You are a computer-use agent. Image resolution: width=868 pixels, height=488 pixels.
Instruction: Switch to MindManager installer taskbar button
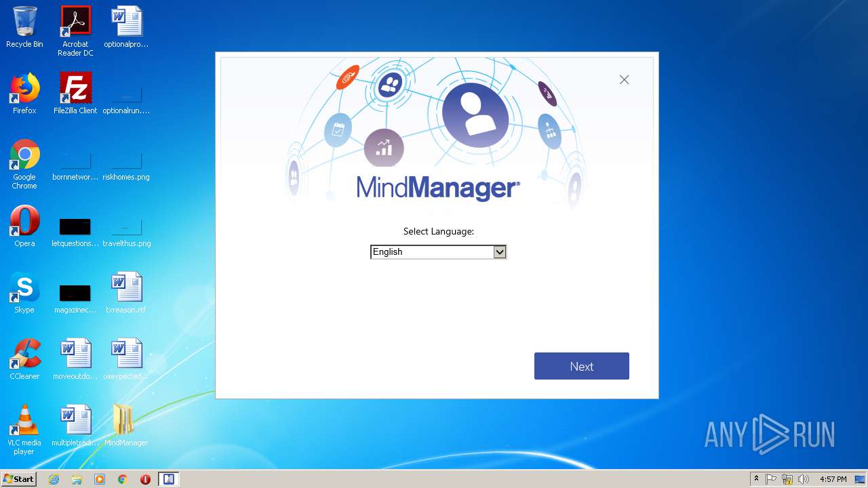pos(168,479)
